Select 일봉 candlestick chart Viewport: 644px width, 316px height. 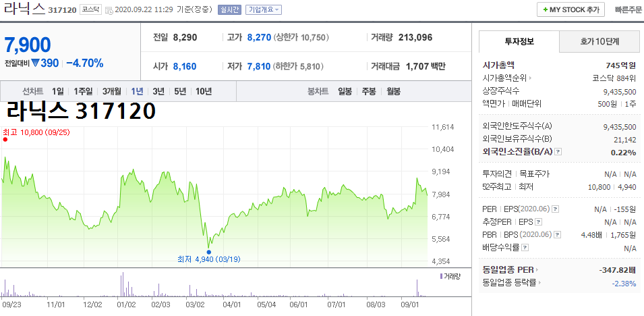[x=345, y=91]
